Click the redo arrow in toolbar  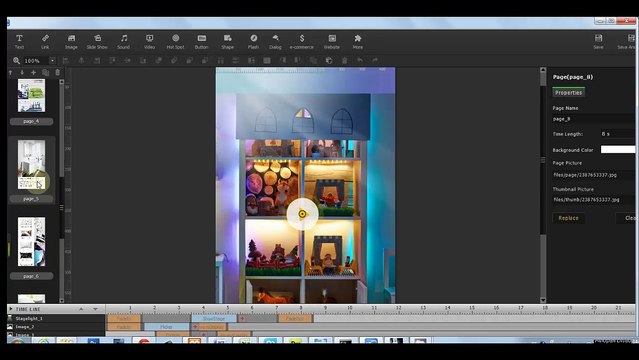coord(375,60)
